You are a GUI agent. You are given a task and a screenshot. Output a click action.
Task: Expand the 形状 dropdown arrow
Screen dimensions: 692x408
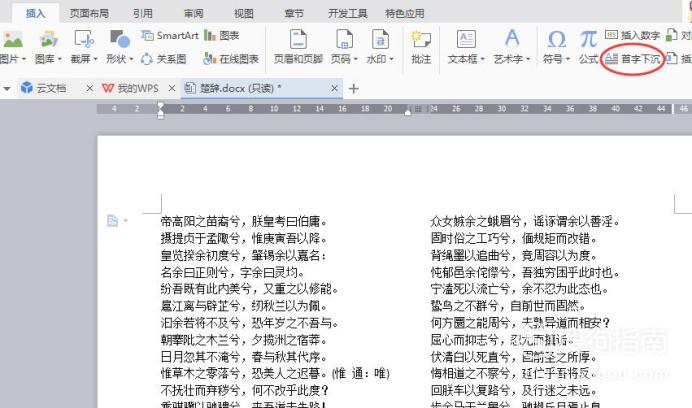pos(131,59)
